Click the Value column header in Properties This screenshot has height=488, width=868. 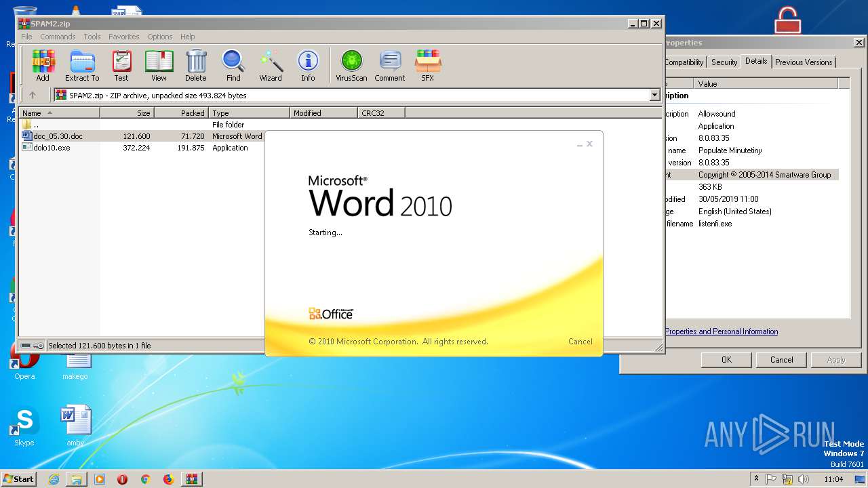click(766, 84)
